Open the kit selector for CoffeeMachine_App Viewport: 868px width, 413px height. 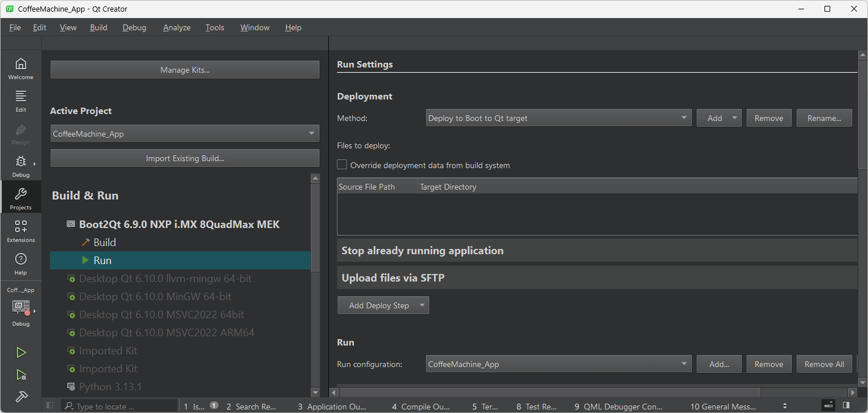[21, 308]
